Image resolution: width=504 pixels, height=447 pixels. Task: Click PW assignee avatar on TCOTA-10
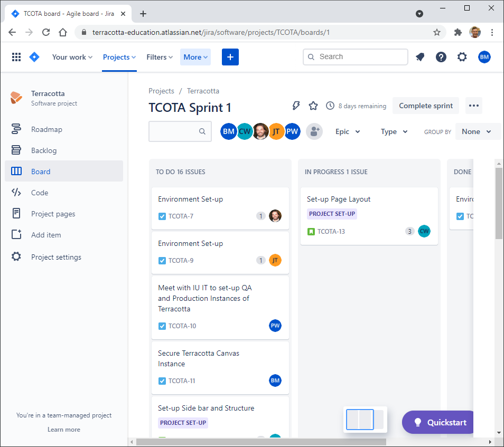tap(275, 326)
